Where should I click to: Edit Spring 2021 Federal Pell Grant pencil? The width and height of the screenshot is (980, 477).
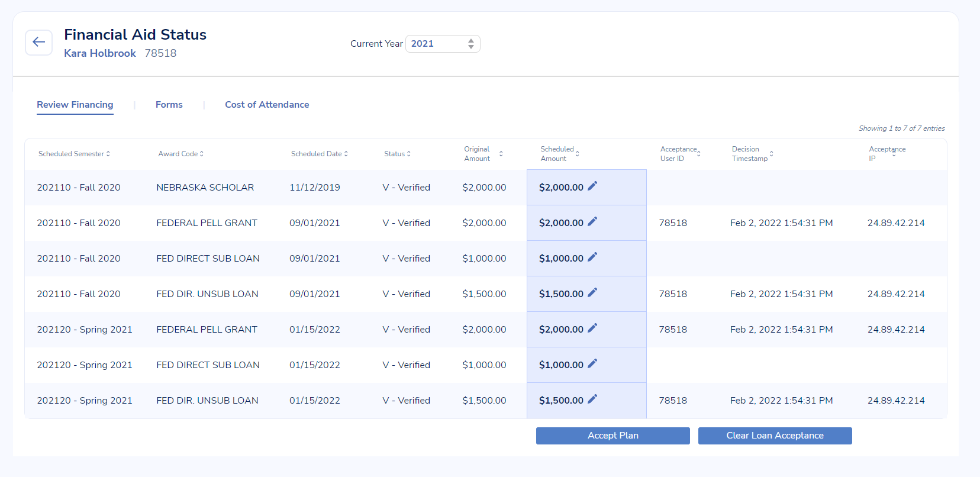tap(592, 328)
